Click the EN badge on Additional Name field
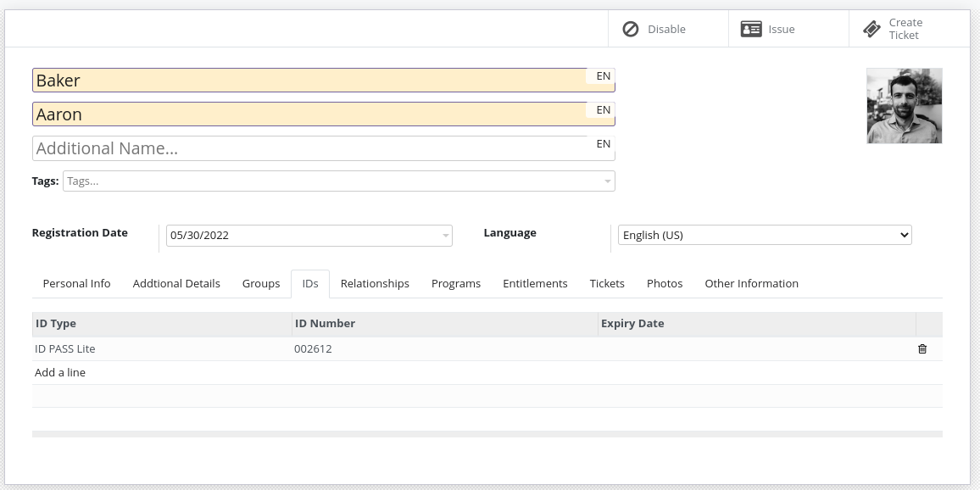The image size is (980, 490). click(x=602, y=143)
